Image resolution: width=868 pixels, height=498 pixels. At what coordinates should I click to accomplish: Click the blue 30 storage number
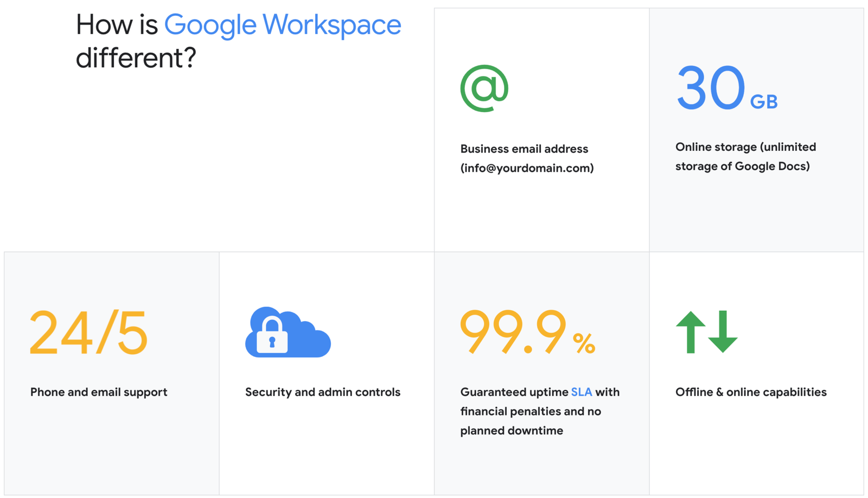click(710, 87)
